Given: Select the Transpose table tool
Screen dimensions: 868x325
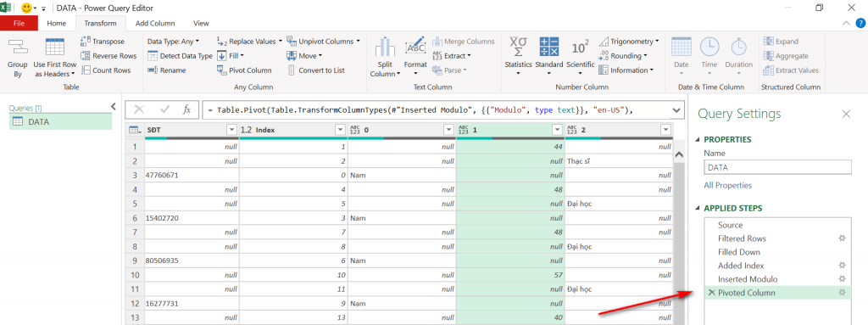Looking at the screenshot, I should tap(103, 41).
